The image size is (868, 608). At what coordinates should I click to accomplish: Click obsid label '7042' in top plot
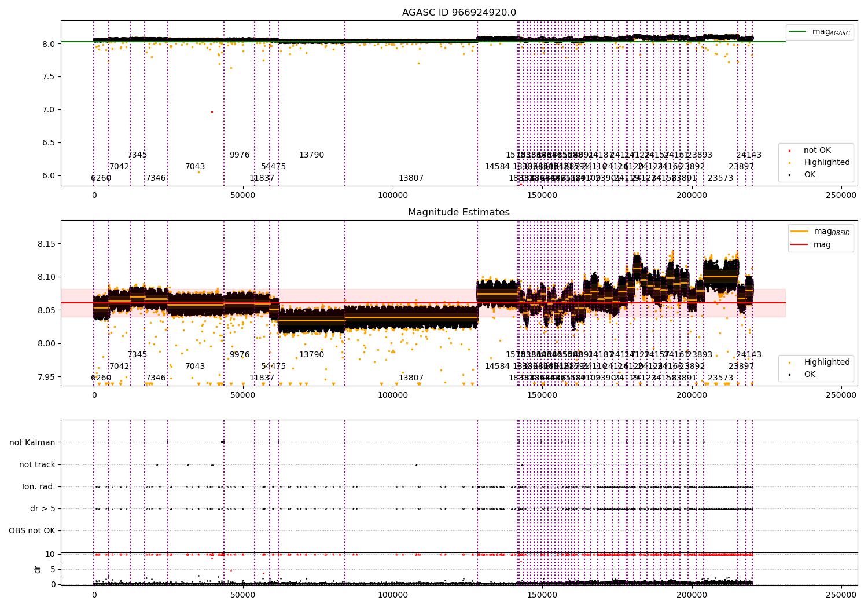point(120,167)
